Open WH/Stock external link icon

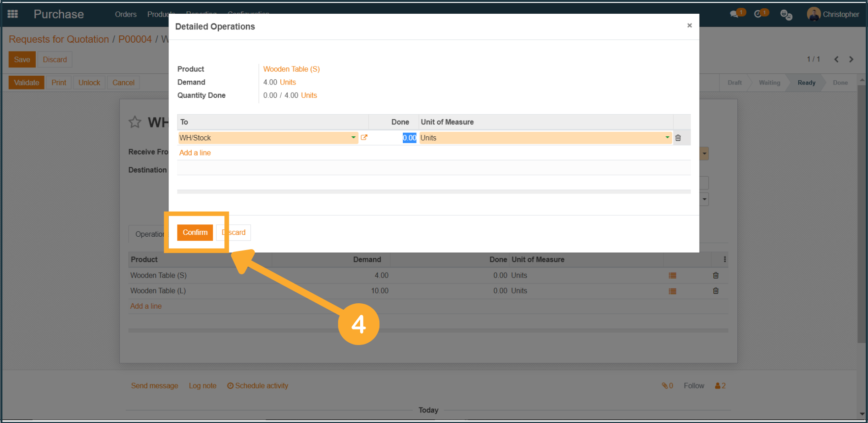(x=364, y=138)
